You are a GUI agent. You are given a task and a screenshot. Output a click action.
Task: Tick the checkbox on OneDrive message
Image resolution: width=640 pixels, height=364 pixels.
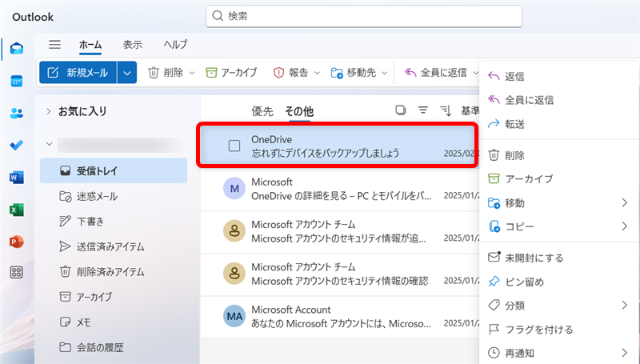234,146
